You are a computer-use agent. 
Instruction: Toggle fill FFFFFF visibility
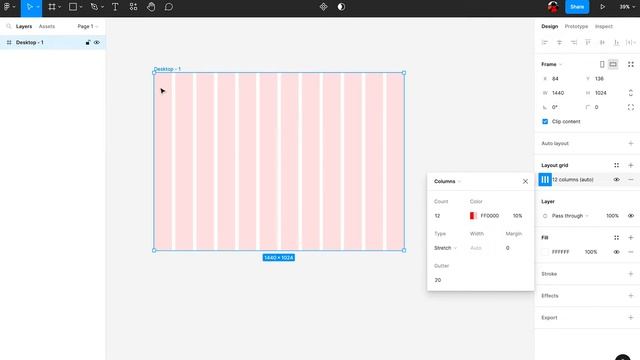pyautogui.click(x=616, y=252)
